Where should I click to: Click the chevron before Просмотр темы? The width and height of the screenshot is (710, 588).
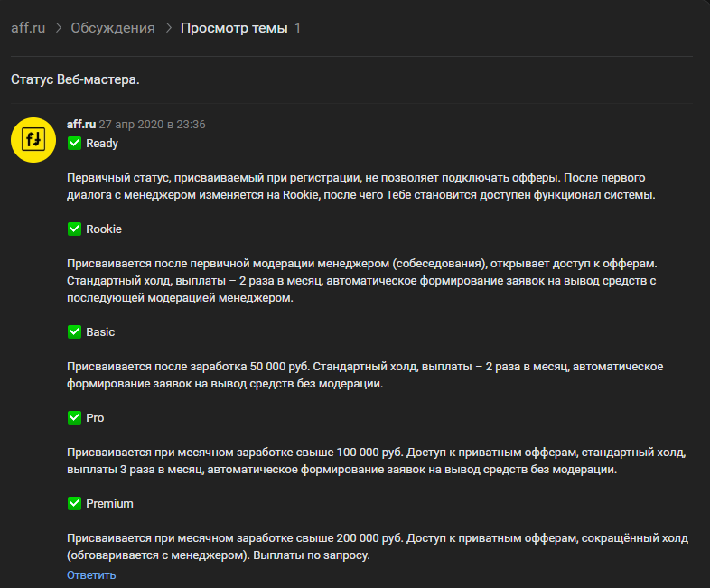(x=168, y=28)
